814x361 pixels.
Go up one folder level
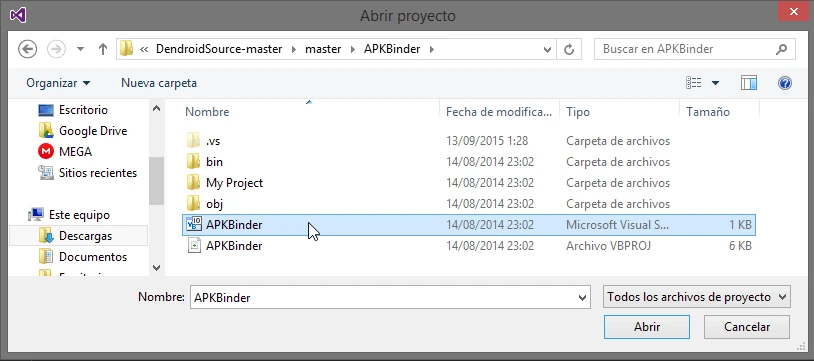click(103, 49)
